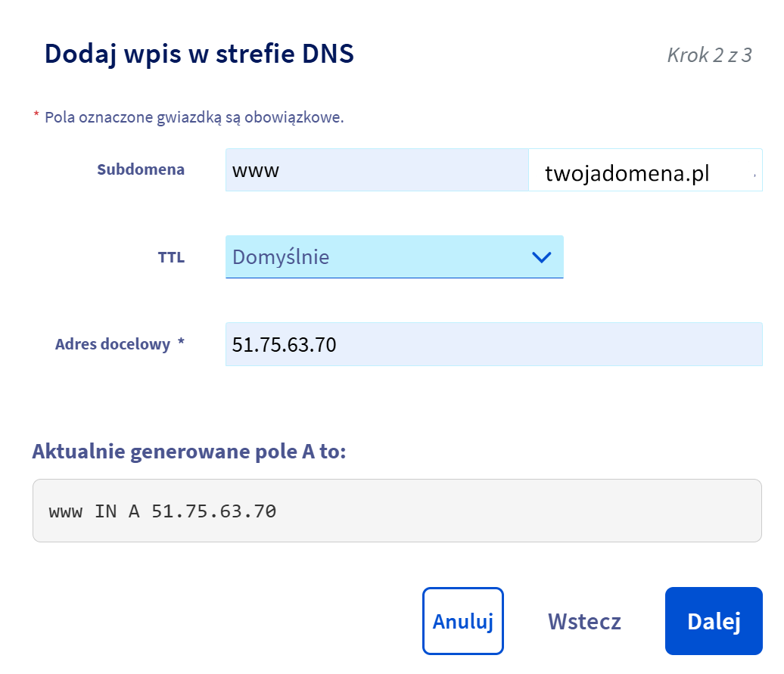Click the Subdomena field label
Screen dimensions: 784x674
(141, 169)
